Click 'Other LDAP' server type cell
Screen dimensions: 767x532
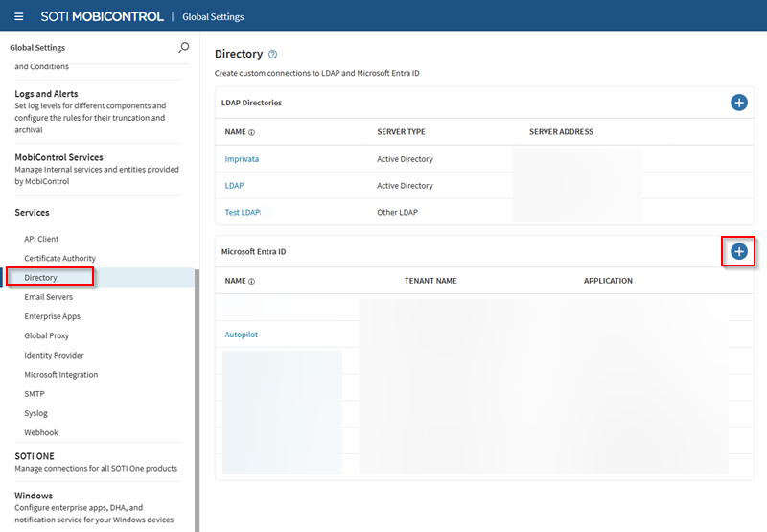397,212
